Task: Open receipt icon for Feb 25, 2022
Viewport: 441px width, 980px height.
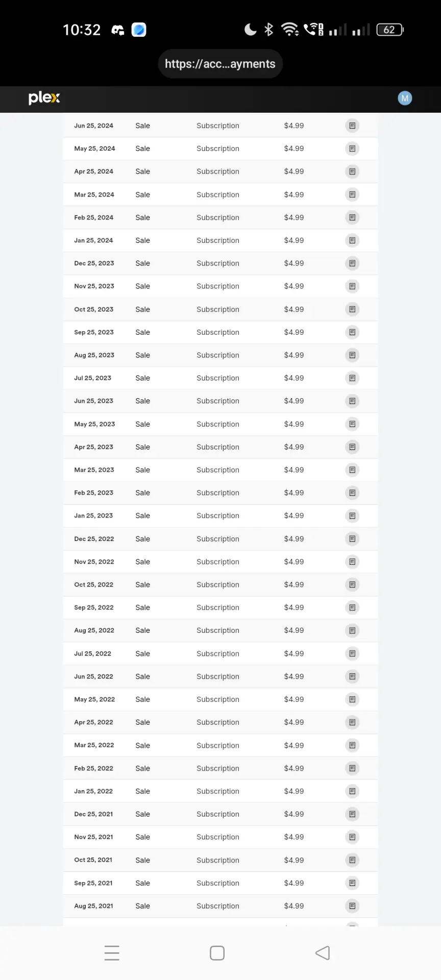Action: tap(352, 768)
